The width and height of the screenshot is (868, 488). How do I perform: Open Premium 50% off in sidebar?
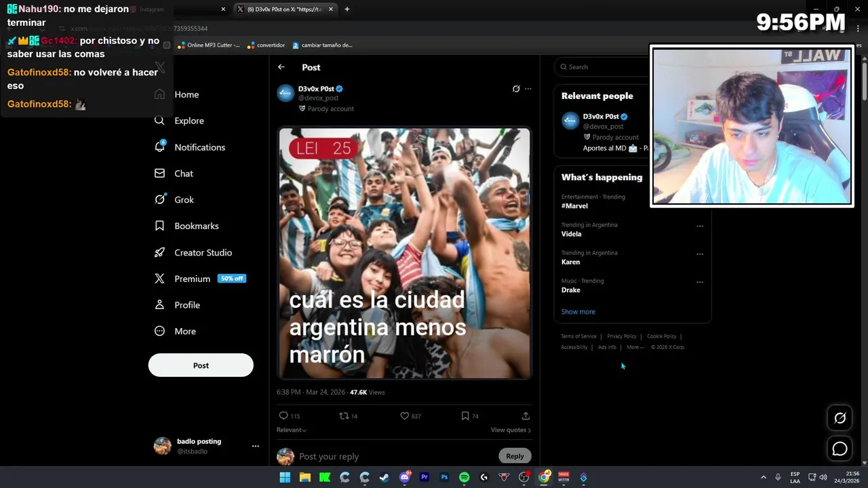tap(200, 279)
